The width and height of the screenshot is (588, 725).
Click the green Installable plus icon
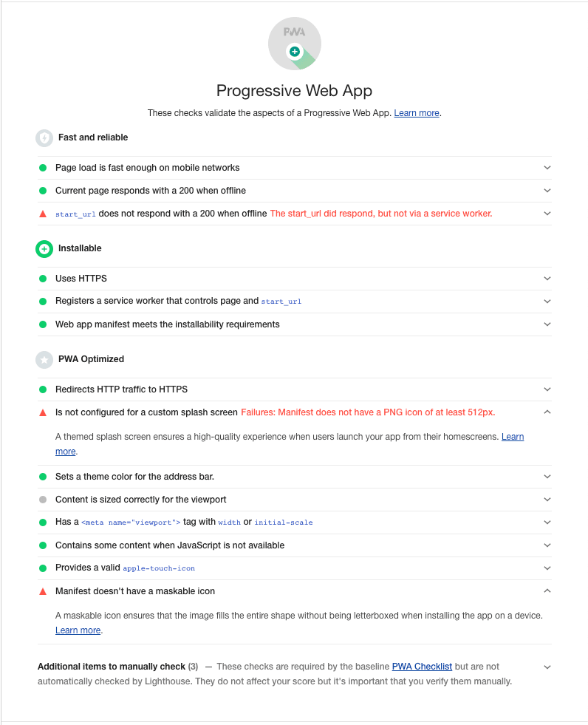44,248
